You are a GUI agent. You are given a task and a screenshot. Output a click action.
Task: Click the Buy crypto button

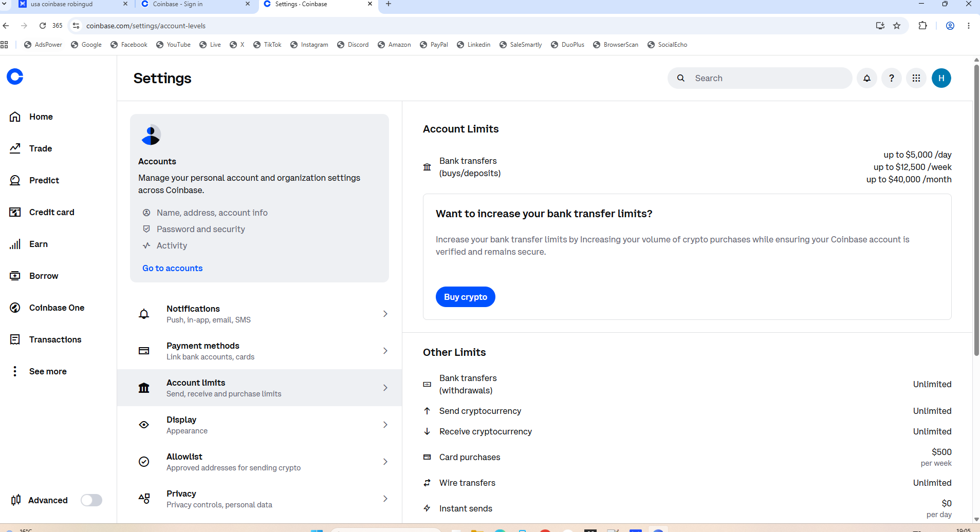(x=466, y=297)
